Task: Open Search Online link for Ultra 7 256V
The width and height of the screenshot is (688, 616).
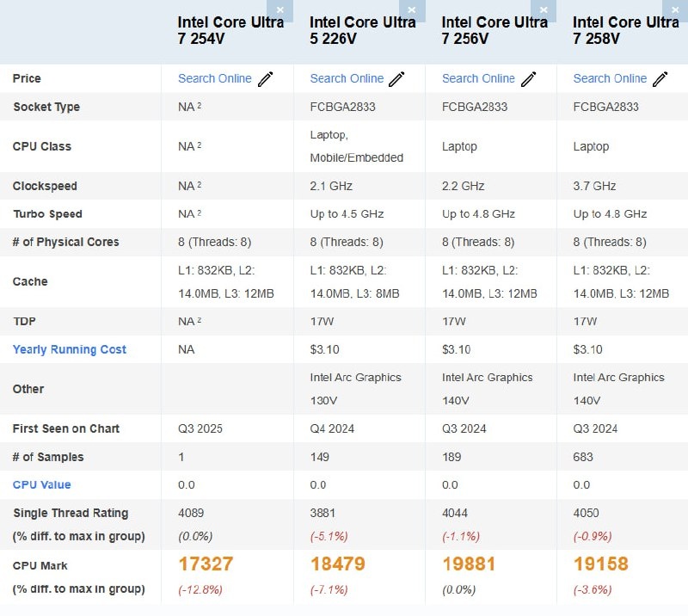Action: (478, 78)
